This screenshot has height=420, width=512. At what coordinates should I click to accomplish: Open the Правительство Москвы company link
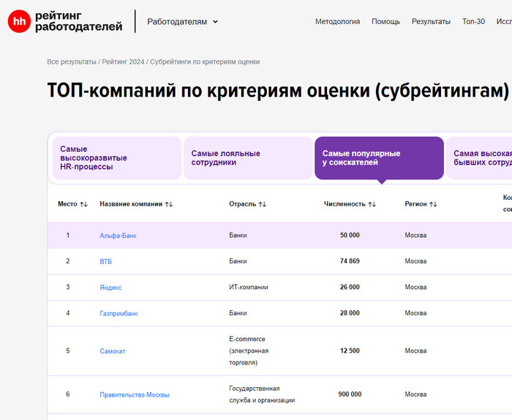tap(135, 395)
